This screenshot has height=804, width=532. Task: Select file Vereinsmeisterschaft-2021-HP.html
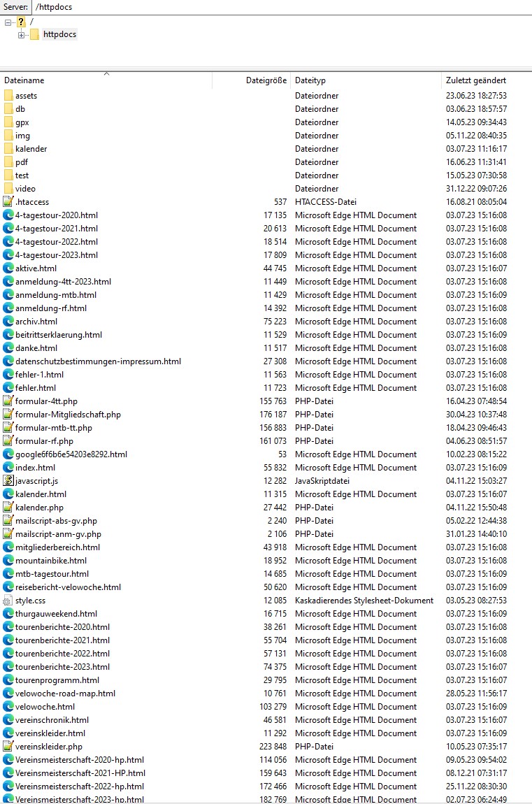pyautogui.click(x=80, y=773)
